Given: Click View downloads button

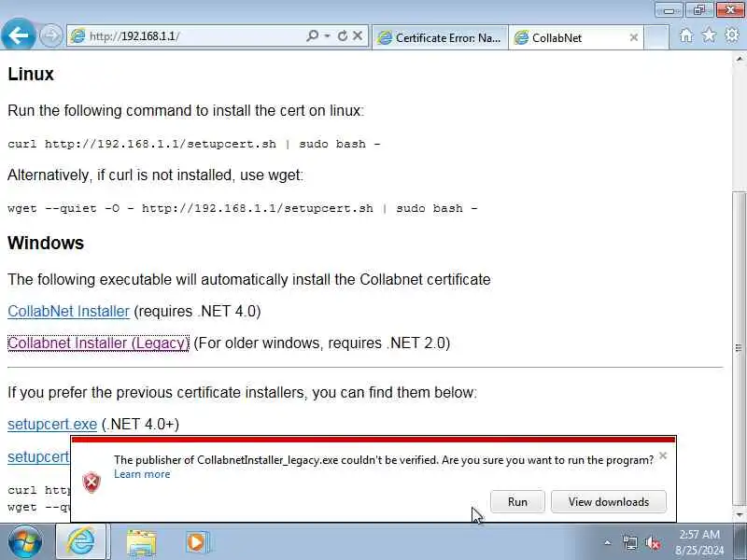Looking at the screenshot, I should (x=609, y=501).
